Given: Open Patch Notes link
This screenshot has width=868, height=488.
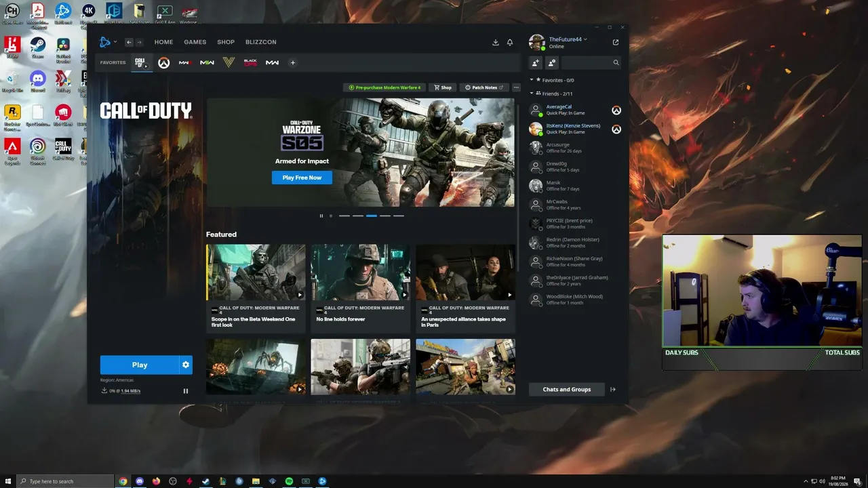Looking at the screenshot, I should [484, 87].
